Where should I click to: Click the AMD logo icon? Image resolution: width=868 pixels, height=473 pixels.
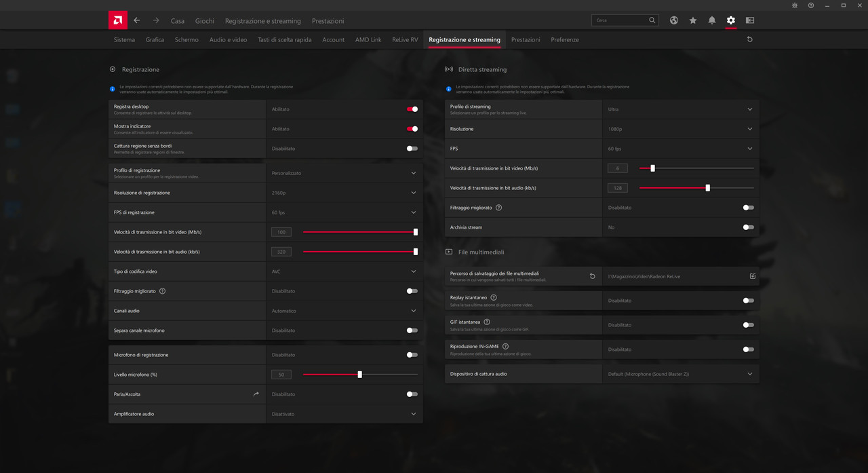118,20
